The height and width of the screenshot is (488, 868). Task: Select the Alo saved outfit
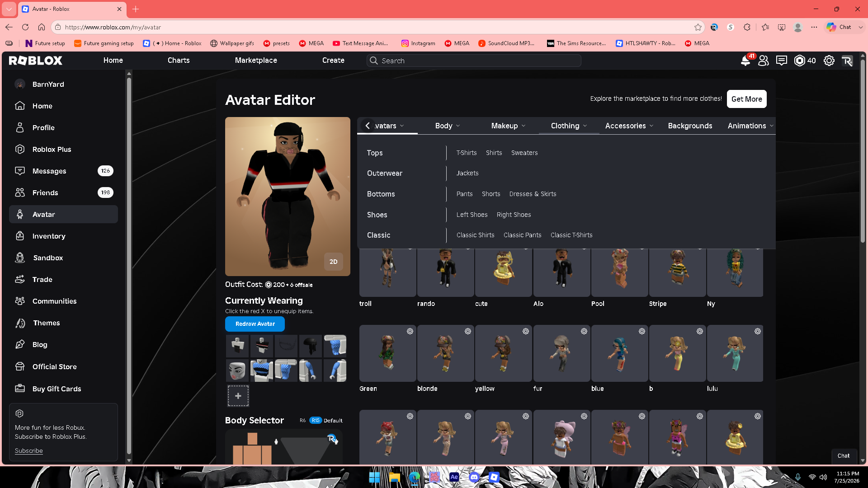[561, 272]
